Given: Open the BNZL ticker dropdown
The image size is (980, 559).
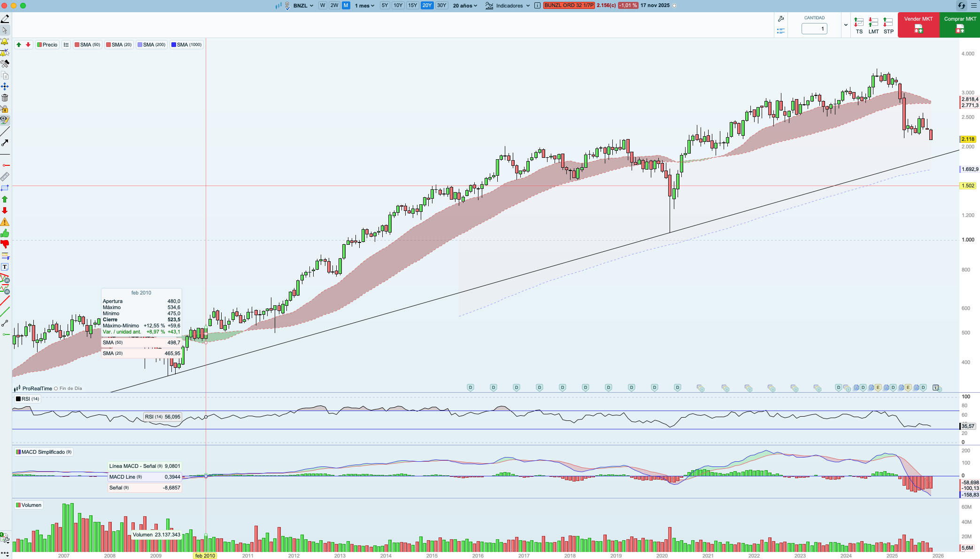Looking at the screenshot, I should (303, 6).
